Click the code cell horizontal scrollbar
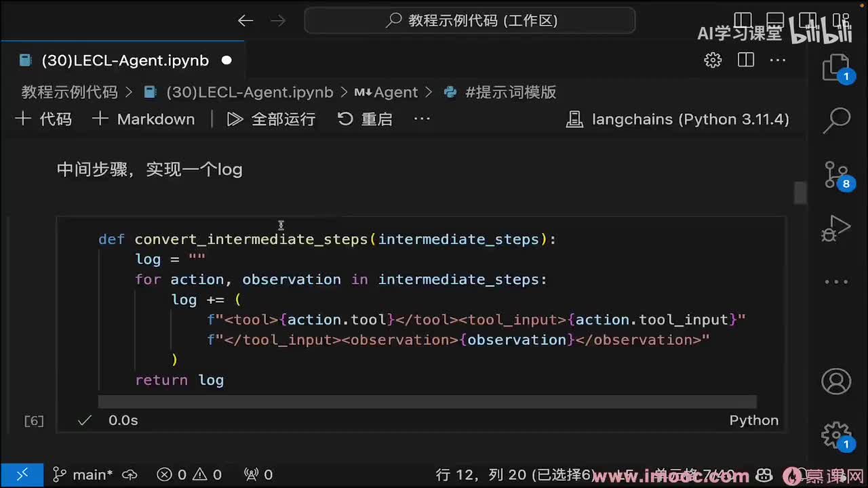The width and height of the screenshot is (868, 488). (x=427, y=402)
